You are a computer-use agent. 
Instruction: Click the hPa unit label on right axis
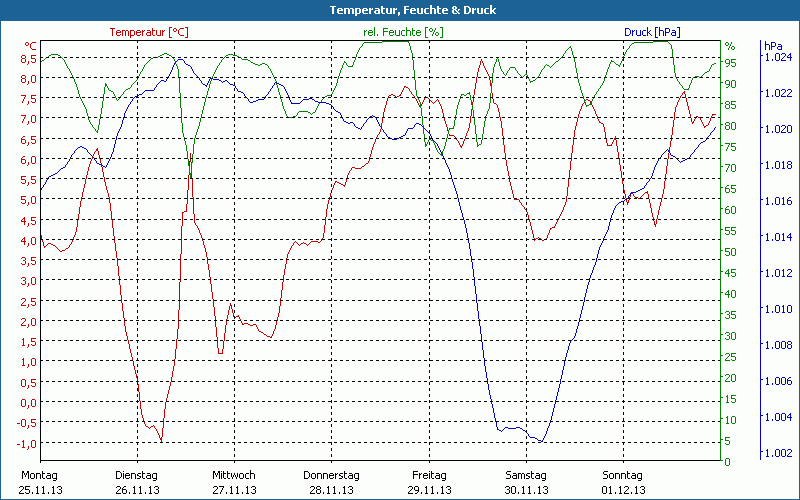coord(773,46)
